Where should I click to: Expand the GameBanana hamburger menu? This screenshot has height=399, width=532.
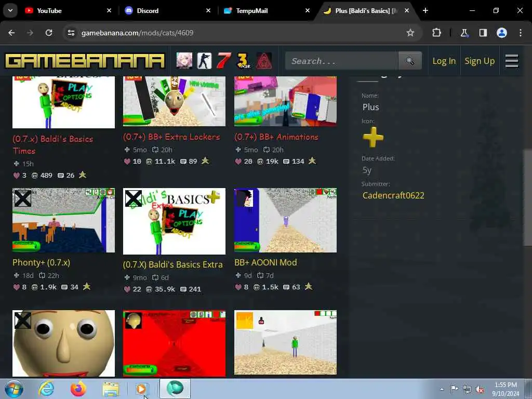[x=512, y=61]
